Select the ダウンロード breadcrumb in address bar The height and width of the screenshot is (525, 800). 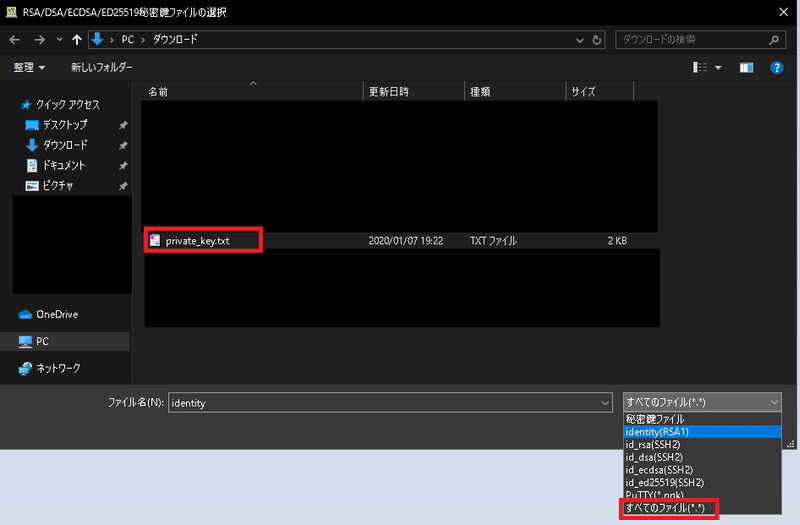click(x=175, y=40)
